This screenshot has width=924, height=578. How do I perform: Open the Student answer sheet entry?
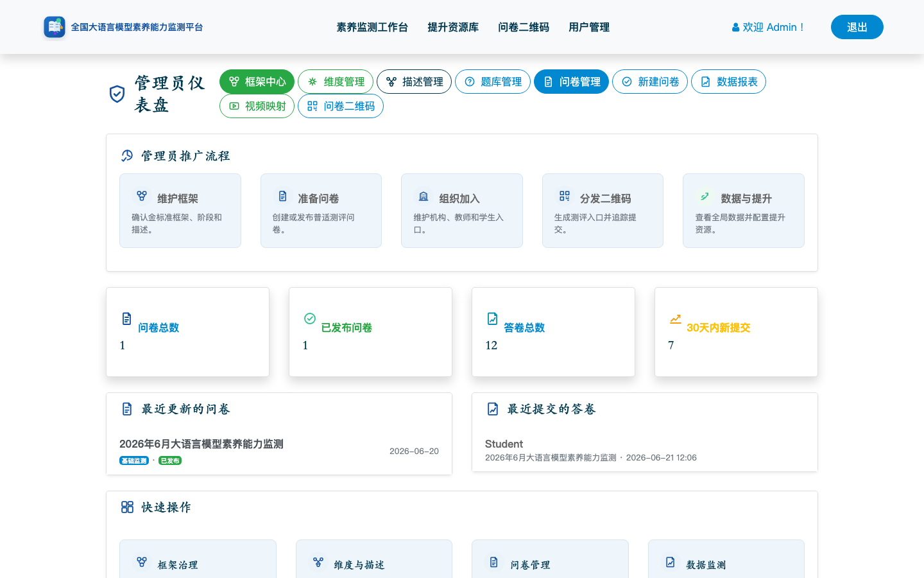click(504, 444)
